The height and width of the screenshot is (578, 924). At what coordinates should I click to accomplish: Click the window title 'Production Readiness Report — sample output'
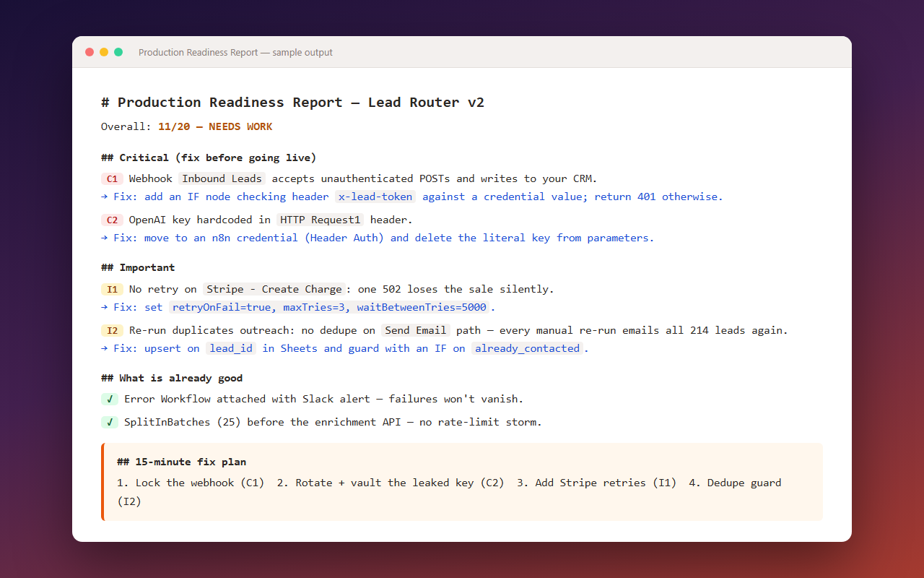(x=235, y=52)
